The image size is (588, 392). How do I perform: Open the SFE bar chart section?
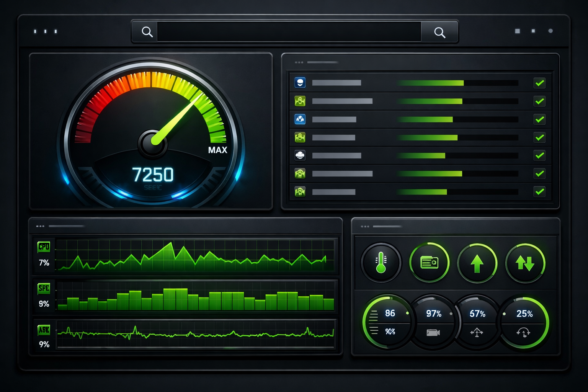(x=43, y=289)
